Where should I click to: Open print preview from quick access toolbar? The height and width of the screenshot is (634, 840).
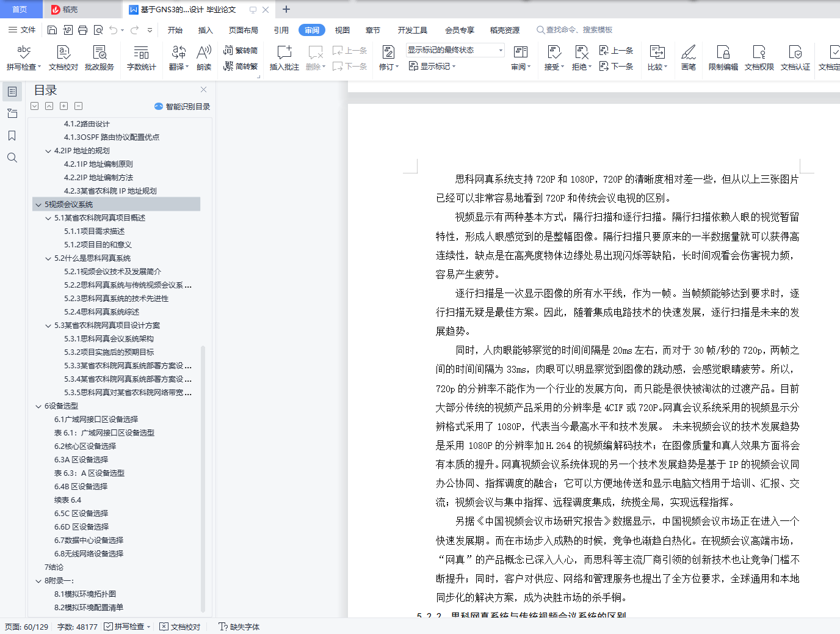tap(98, 30)
